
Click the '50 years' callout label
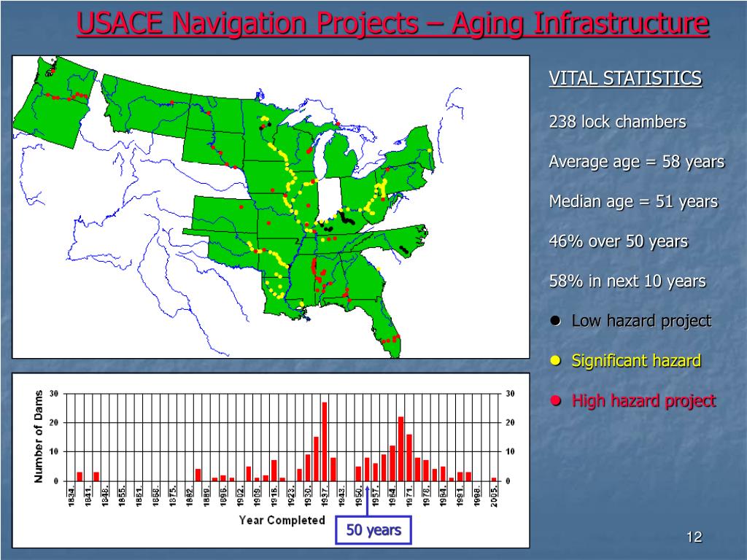tap(373, 530)
